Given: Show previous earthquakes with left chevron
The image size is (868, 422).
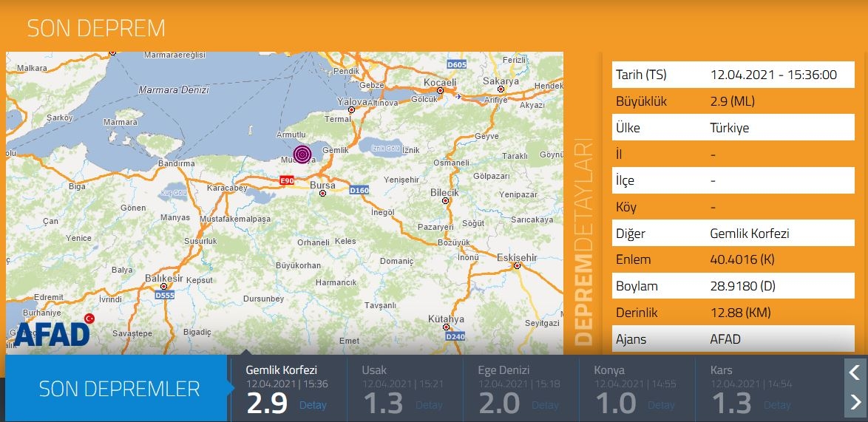Looking at the screenshot, I should 854,372.
